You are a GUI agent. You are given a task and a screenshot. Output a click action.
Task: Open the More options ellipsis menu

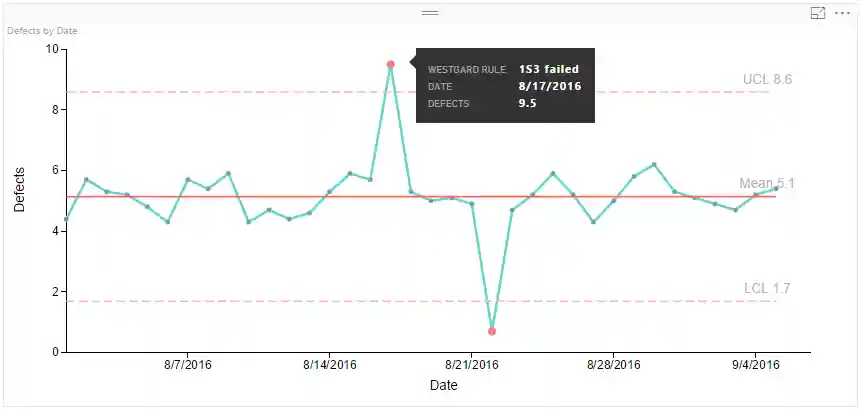point(841,13)
